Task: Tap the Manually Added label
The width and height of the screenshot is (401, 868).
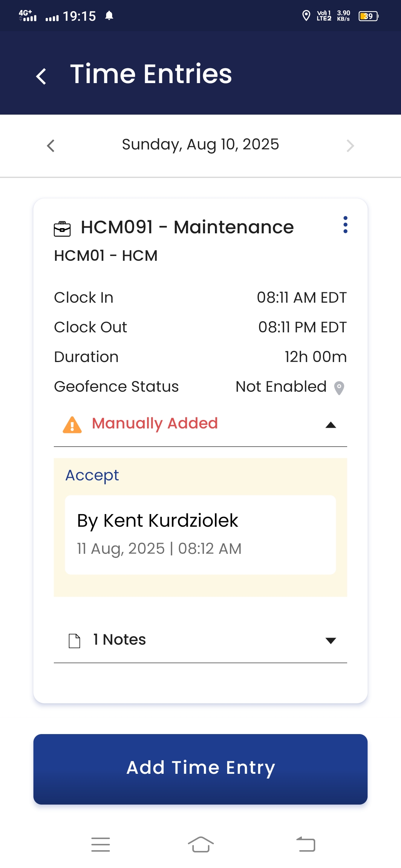Action: click(155, 424)
